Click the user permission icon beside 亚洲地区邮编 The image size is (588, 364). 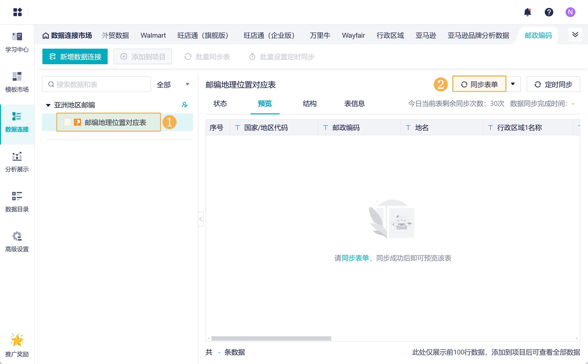click(185, 105)
